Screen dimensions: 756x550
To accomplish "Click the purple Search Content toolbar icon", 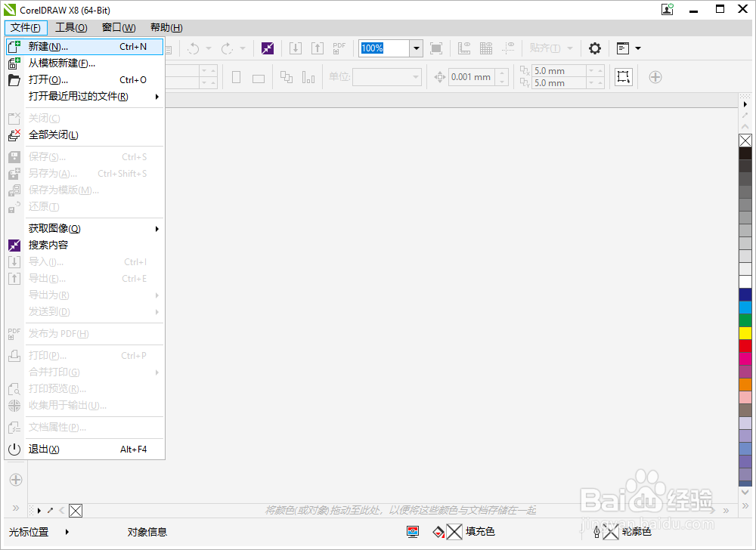I will (268, 48).
